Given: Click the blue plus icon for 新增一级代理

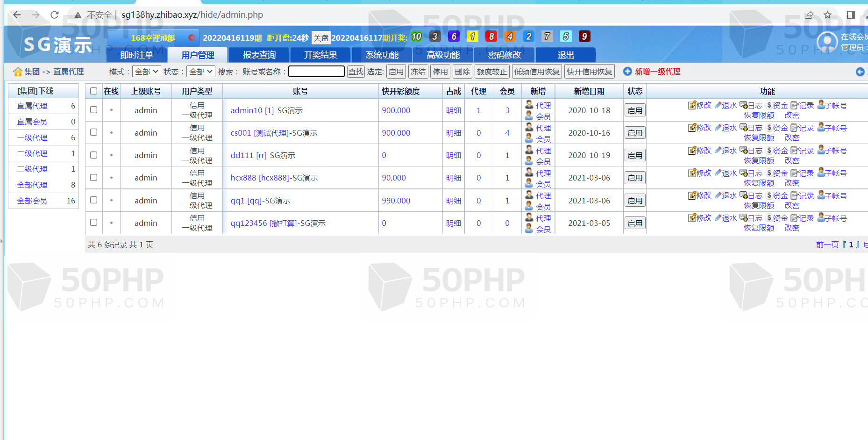Looking at the screenshot, I should point(627,72).
